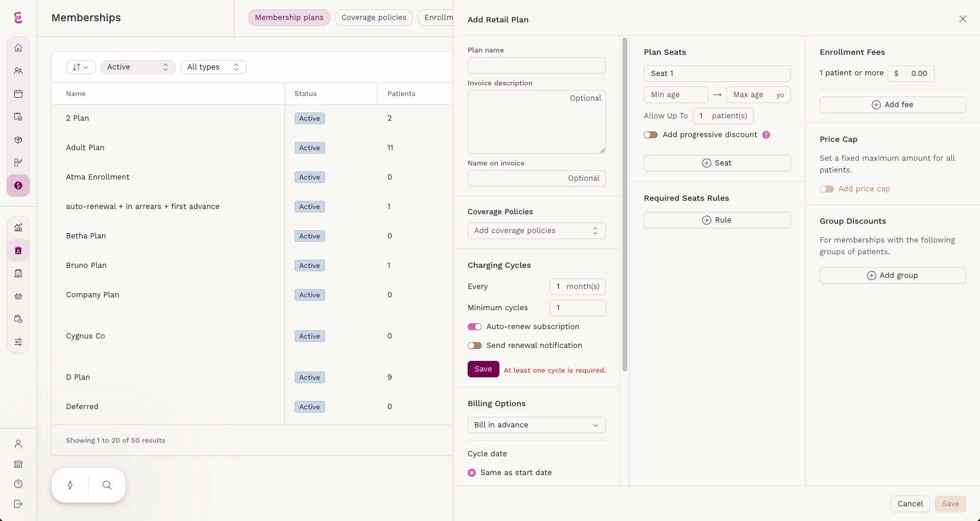Toggle Add price cap switch
The width and height of the screenshot is (980, 521).
coord(827,189)
